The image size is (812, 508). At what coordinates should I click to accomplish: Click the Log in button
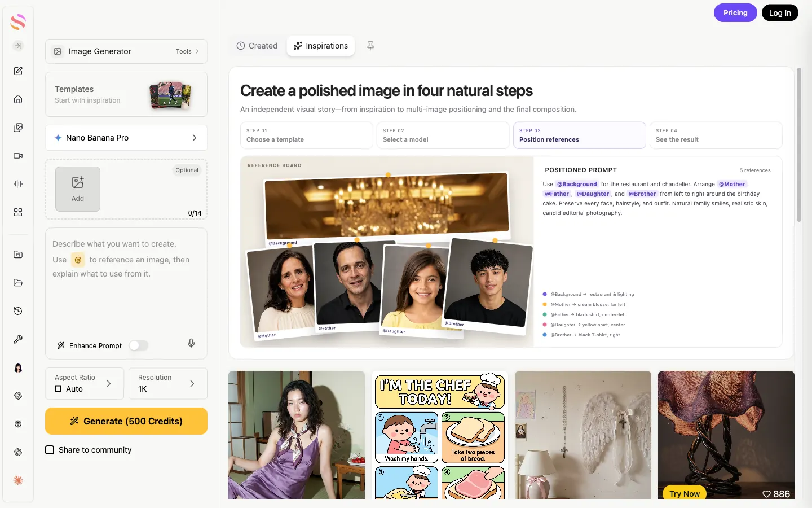[x=780, y=12]
